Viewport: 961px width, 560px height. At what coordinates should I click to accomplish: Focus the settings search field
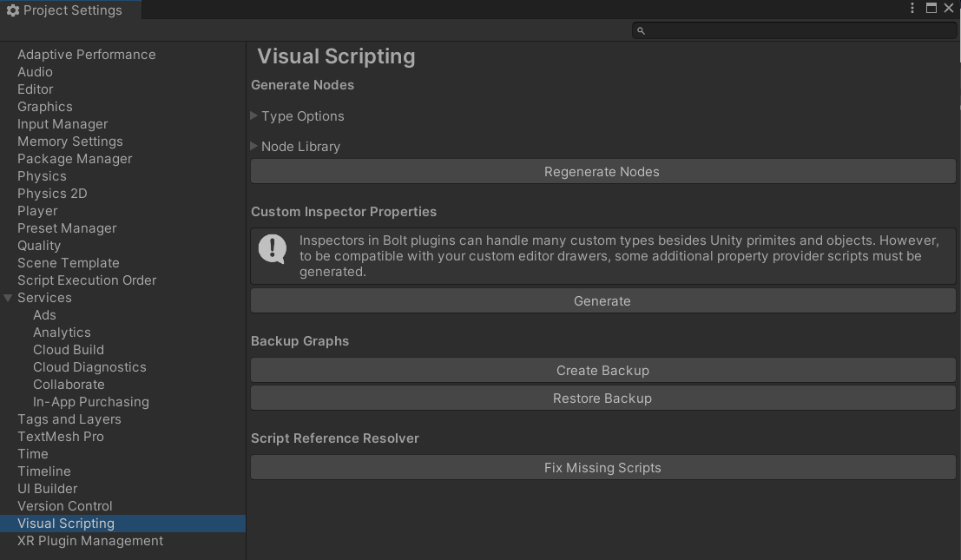799,30
